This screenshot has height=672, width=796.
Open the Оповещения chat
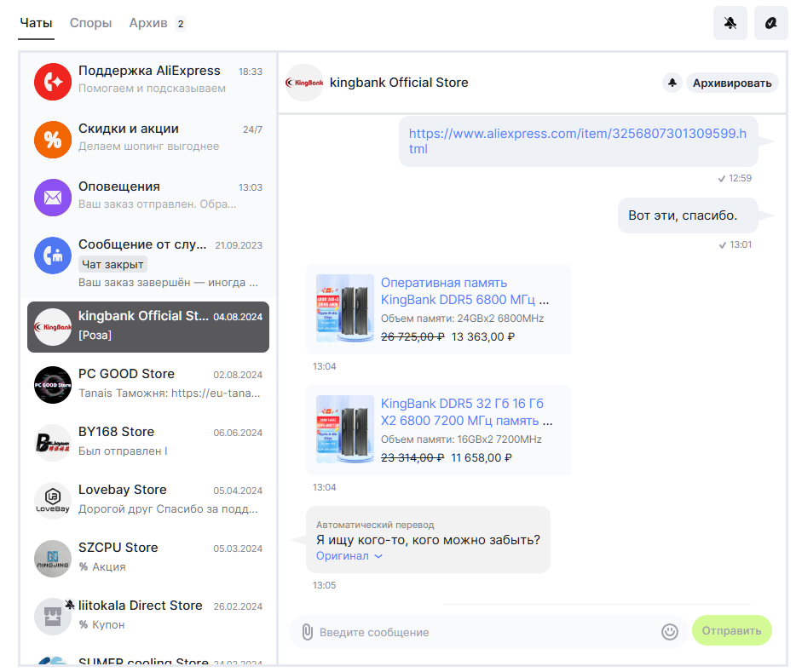148,198
